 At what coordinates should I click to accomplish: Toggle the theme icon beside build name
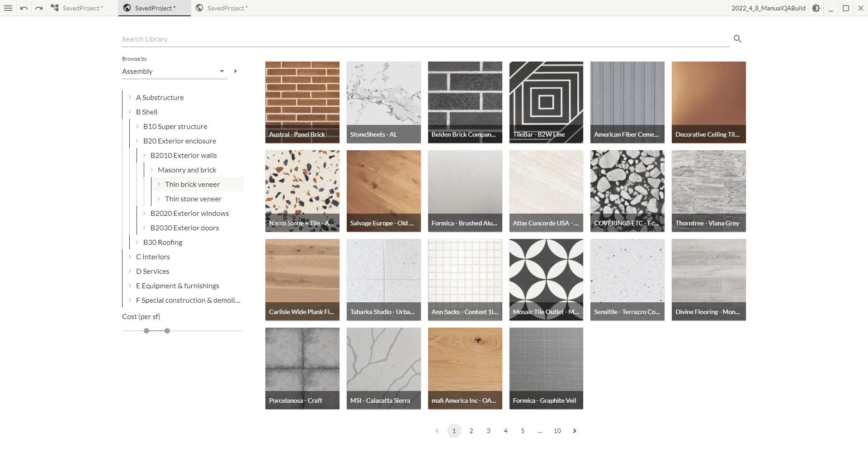[816, 8]
